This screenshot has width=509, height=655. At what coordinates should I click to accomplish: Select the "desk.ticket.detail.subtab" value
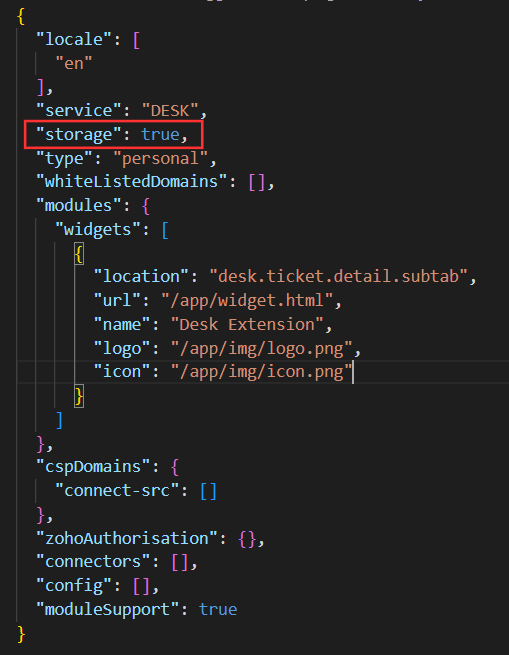338,277
